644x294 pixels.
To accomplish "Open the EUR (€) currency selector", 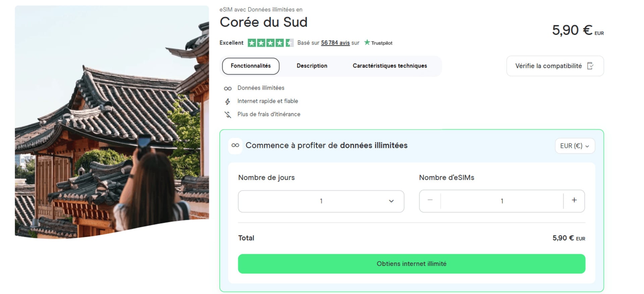I will click(575, 145).
